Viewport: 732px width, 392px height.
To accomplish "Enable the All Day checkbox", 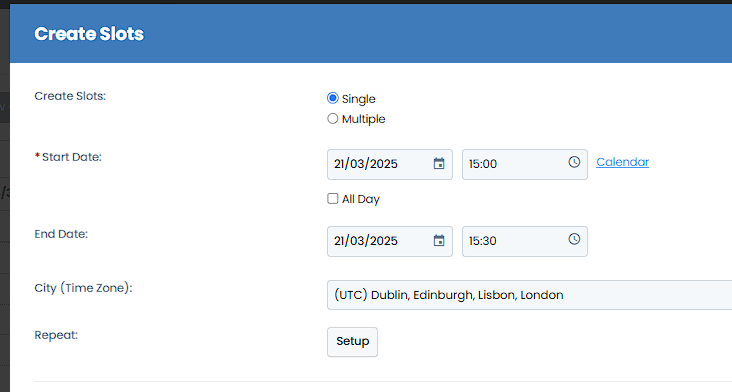I will [x=332, y=199].
